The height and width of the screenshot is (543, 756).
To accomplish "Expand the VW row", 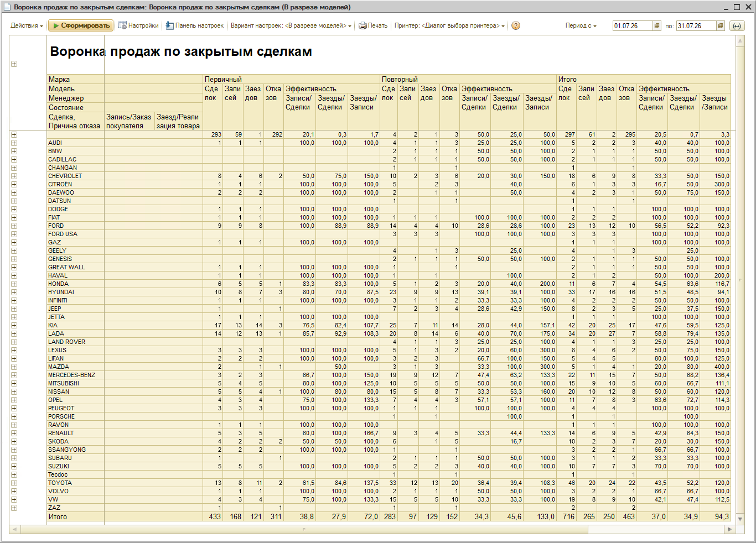I will click(14, 499).
